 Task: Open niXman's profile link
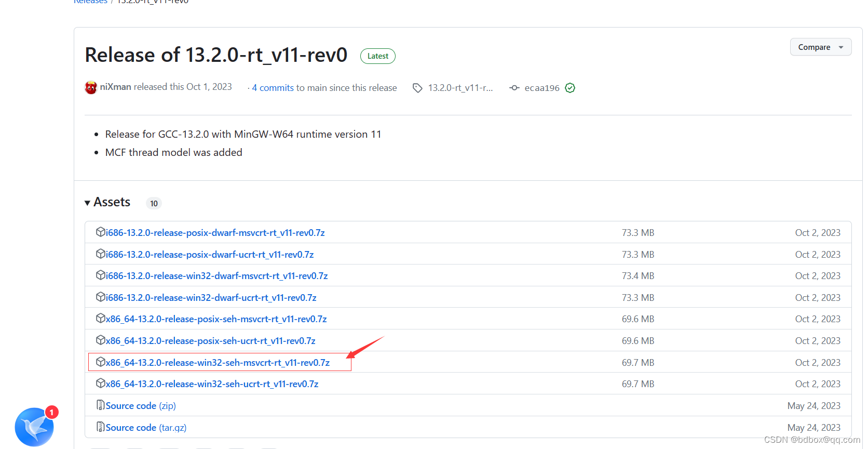pyautogui.click(x=115, y=87)
